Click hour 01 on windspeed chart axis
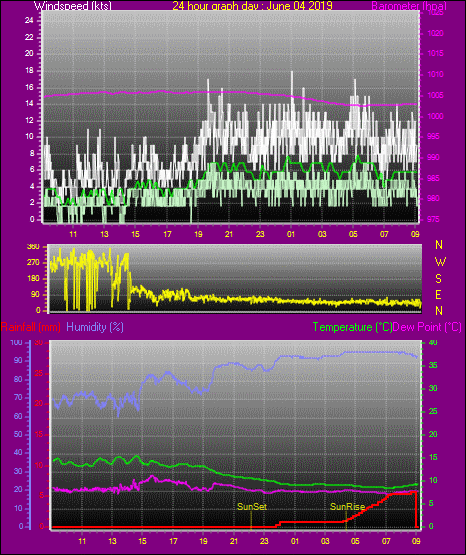466x555 pixels. click(291, 234)
